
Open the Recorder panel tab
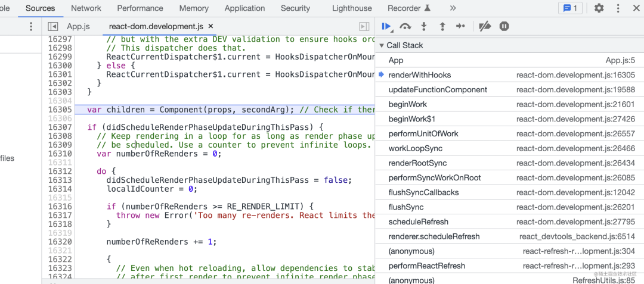click(x=409, y=8)
